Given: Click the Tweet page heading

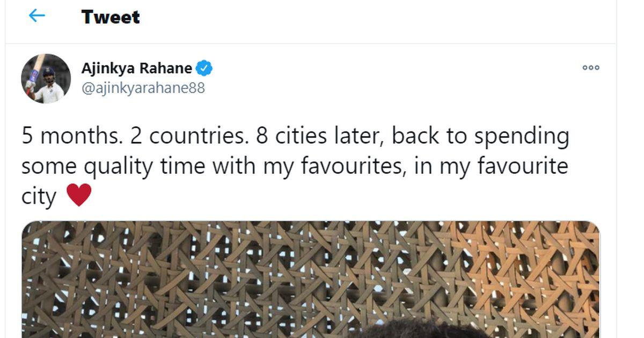Looking at the screenshot, I should click(111, 17).
